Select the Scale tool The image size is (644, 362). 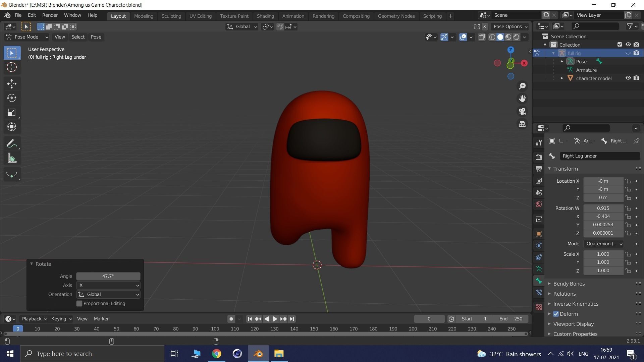pyautogui.click(x=12, y=112)
